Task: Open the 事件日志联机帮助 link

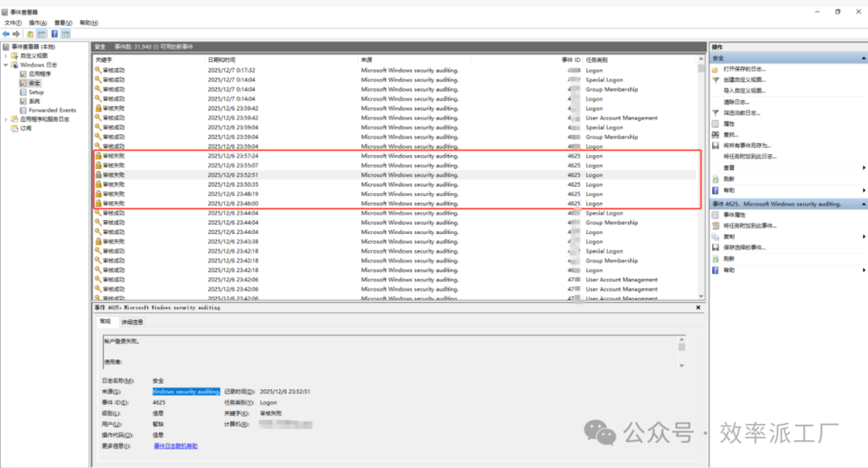Action: 175,445
